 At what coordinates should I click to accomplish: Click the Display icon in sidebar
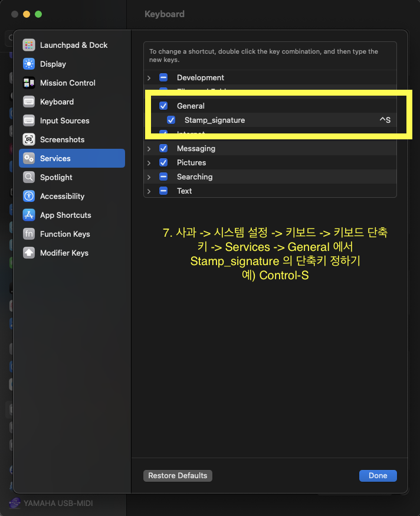point(29,64)
